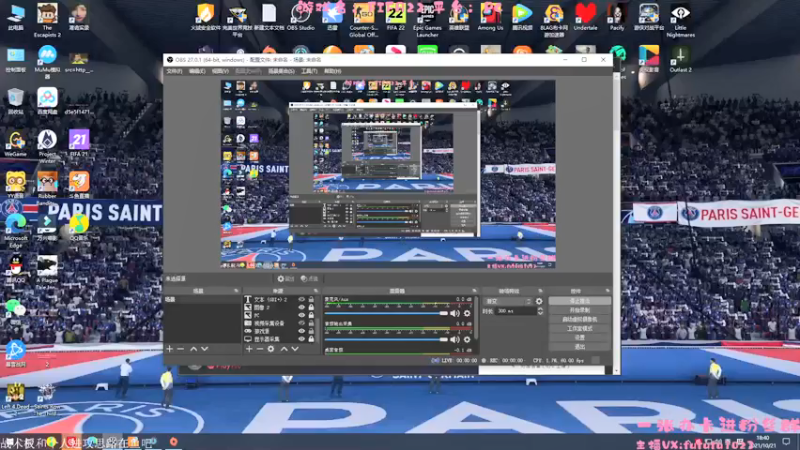Image resolution: width=800 pixels, height=450 pixels.
Task: Click the 启动虚拟摄像机 virtual camera button
Action: click(x=580, y=319)
